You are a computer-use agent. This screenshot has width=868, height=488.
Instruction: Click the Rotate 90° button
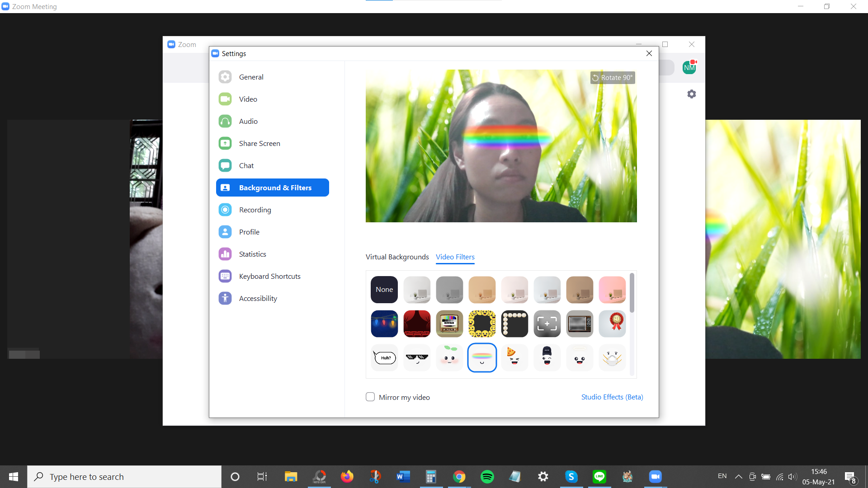click(x=613, y=78)
